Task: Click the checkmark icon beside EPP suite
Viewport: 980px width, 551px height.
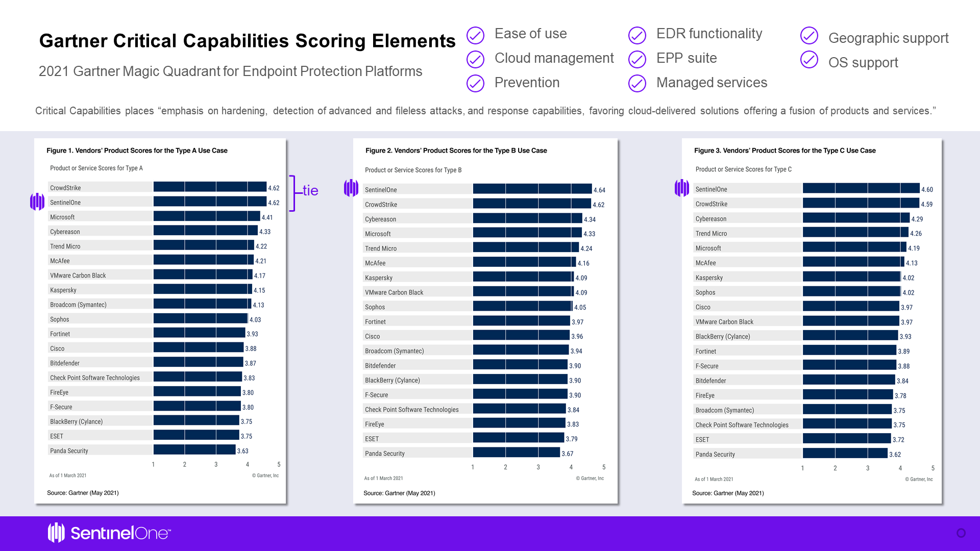Action: tap(637, 59)
